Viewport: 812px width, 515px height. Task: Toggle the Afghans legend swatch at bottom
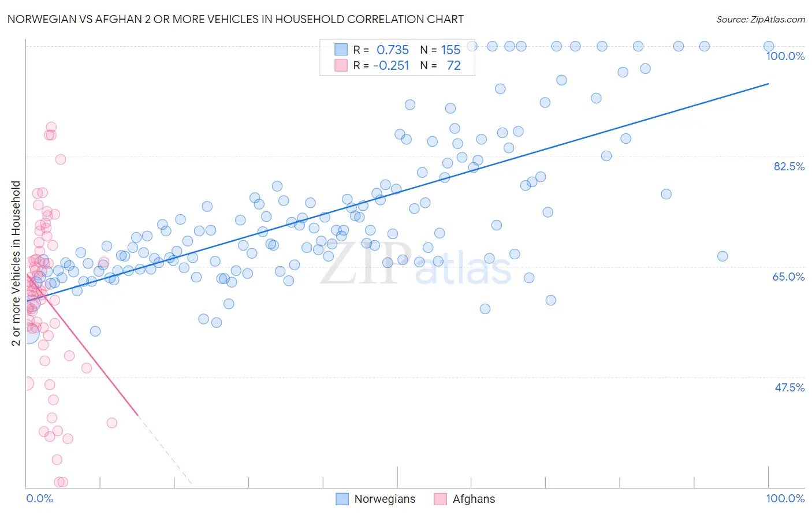[441, 499]
